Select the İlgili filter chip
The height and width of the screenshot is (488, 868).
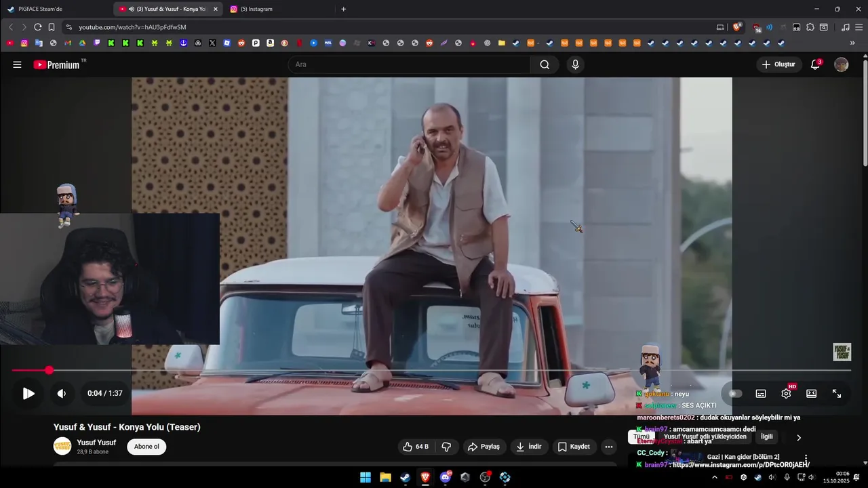tap(767, 437)
